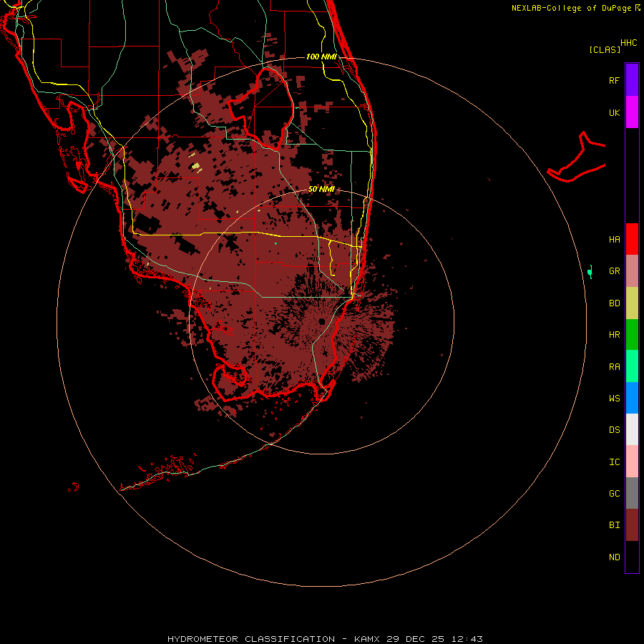Click the [CLAS] legend header
Image resolution: width=644 pixels, height=644 pixels.
(x=605, y=49)
